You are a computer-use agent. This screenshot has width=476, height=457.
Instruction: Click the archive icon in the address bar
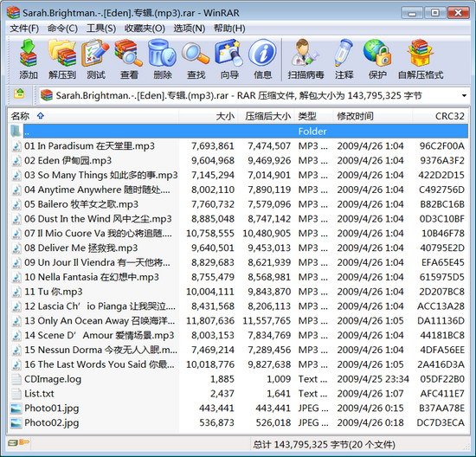47,95
